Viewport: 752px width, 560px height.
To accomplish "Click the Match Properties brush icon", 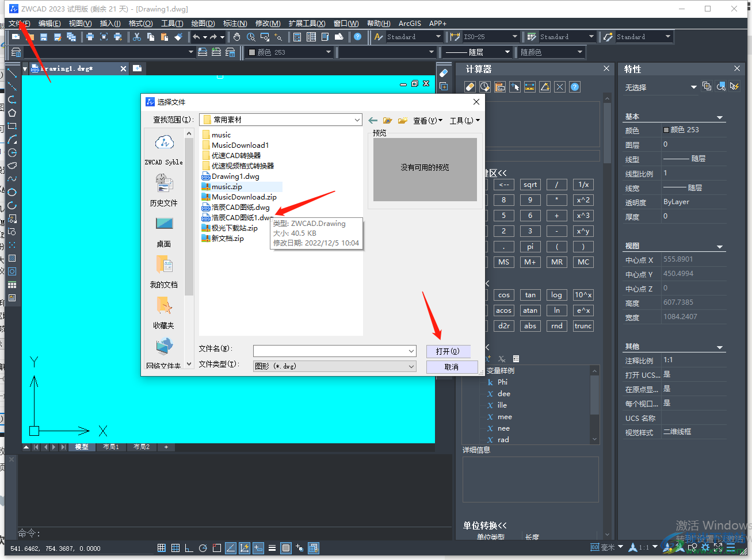I will coord(178,37).
